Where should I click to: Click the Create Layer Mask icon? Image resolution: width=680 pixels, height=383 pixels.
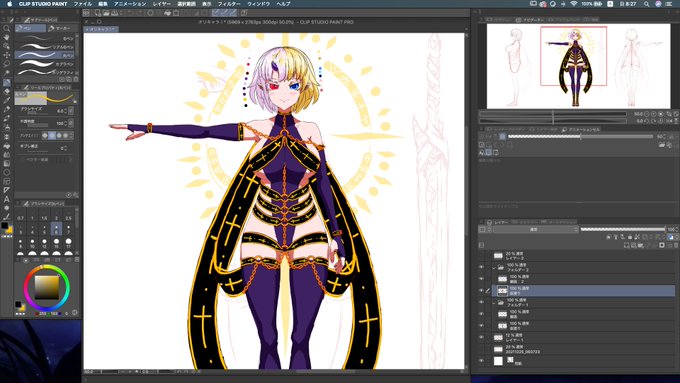(x=662, y=246)
